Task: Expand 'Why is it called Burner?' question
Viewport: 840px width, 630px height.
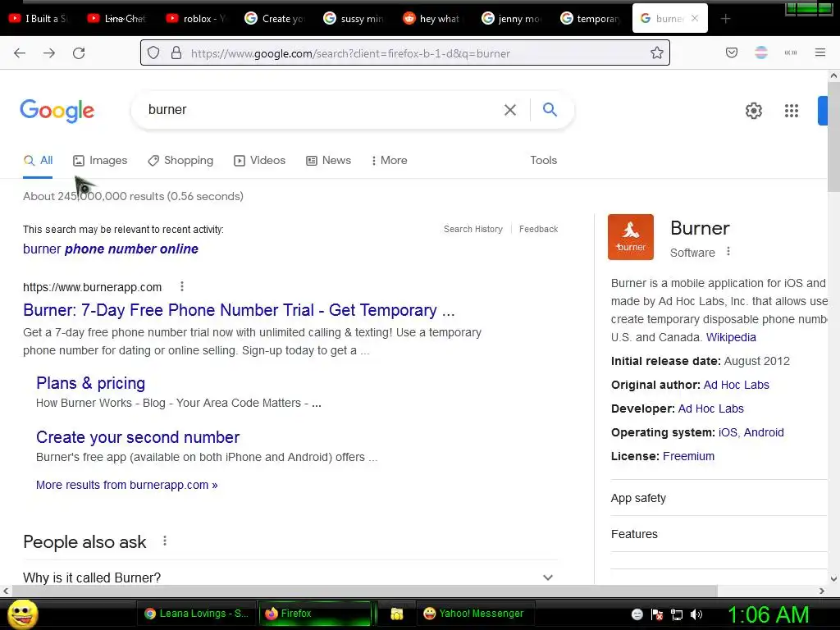Action: (290, 577)
